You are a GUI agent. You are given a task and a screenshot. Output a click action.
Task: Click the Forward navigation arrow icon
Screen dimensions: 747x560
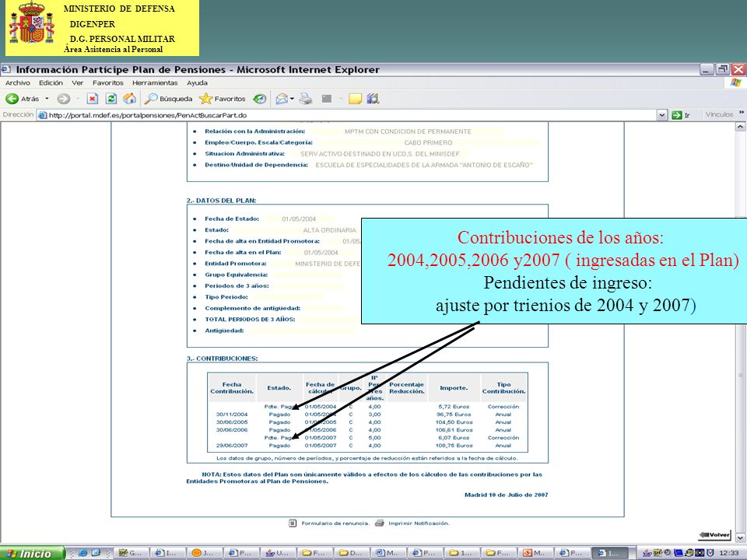coord(63,99)
